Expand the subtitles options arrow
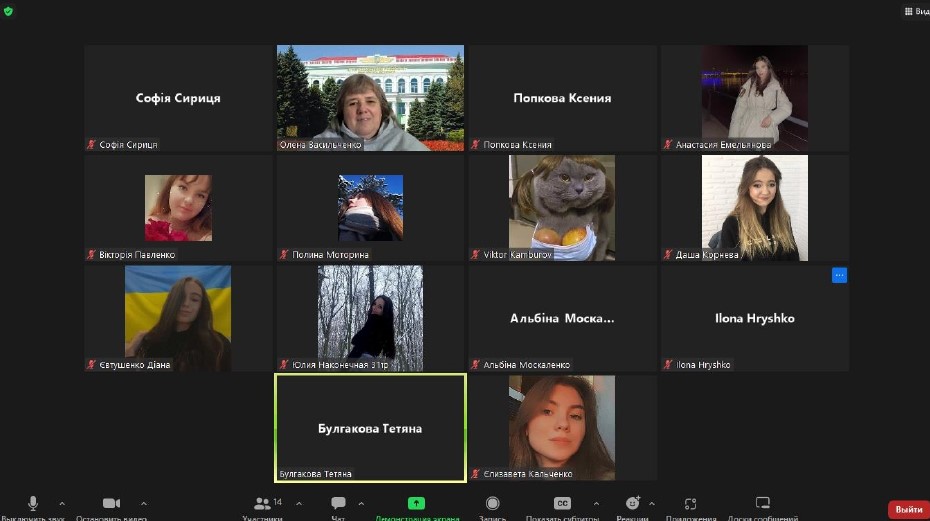This screenshot has height=521, width=930. click(x=596, y=504)
